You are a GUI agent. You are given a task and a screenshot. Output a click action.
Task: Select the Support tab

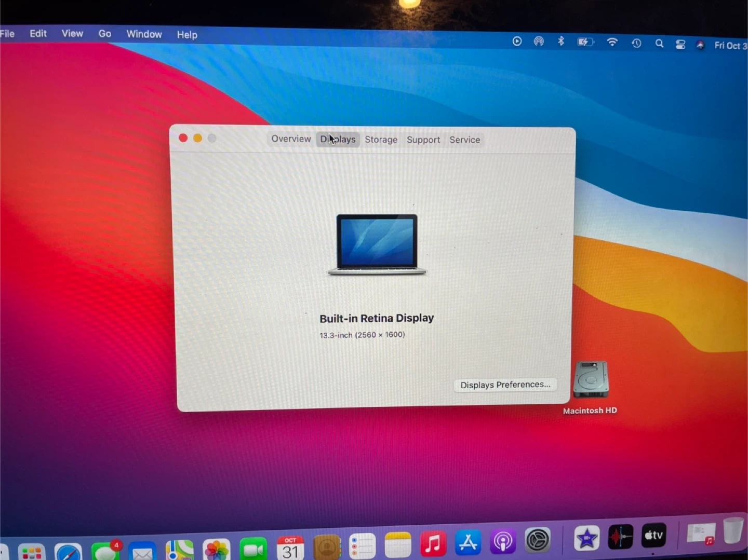[423, 140]
